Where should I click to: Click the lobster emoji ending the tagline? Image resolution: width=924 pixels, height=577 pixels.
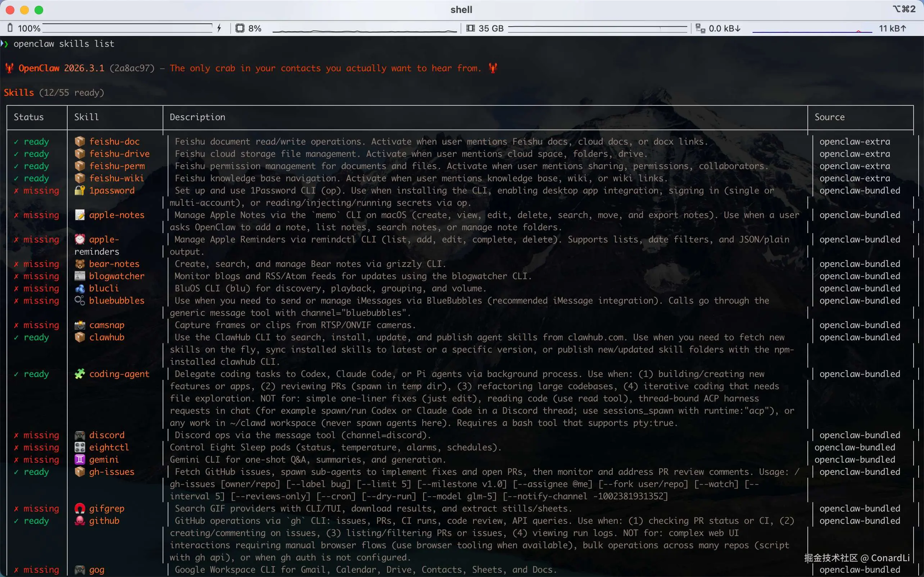[x=493, y=68]
